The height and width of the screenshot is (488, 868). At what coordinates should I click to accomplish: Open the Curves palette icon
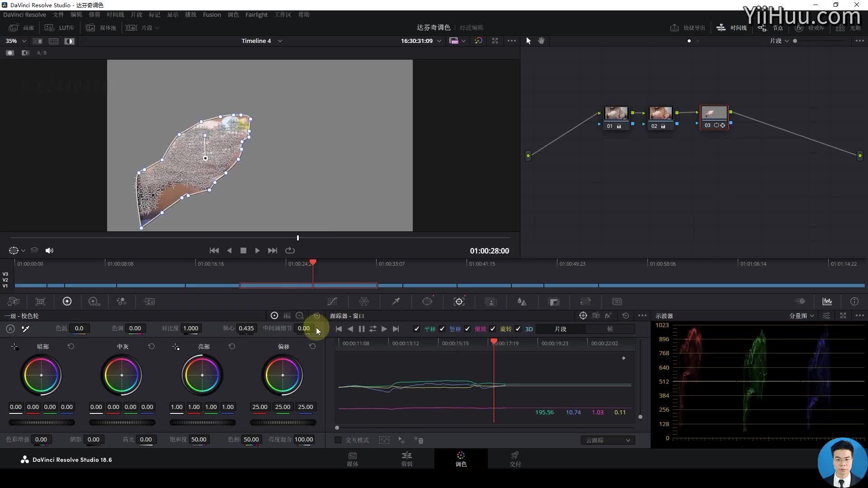[x=332, y=301]
